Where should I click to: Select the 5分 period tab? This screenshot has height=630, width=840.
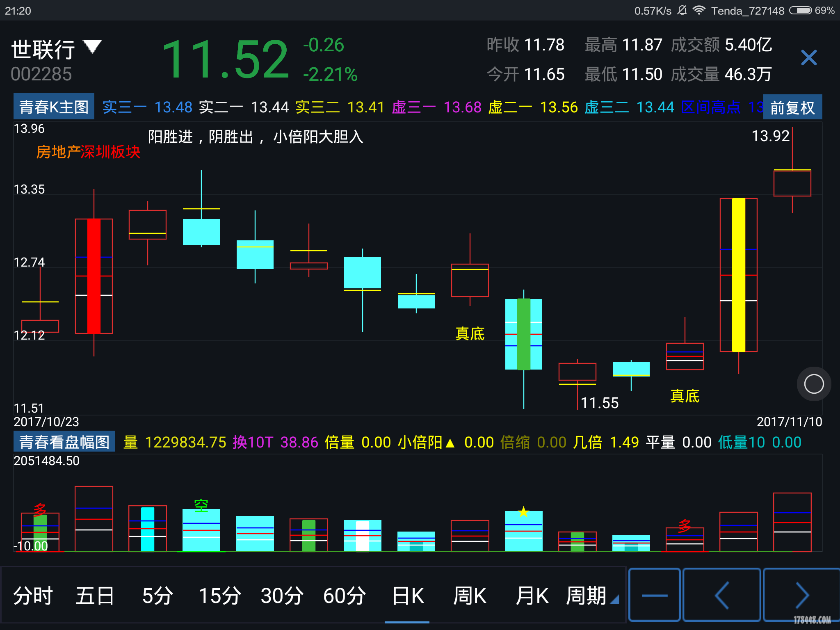click(157, 596)
